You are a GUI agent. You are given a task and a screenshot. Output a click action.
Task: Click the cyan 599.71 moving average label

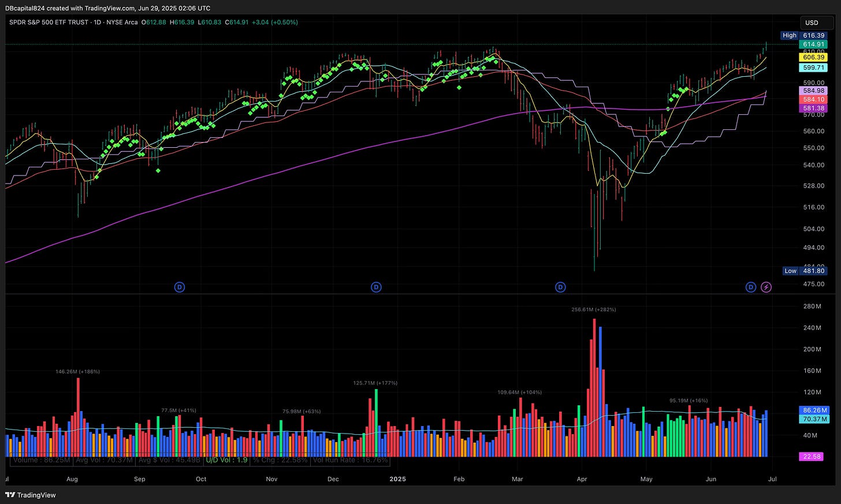[813, 68]
